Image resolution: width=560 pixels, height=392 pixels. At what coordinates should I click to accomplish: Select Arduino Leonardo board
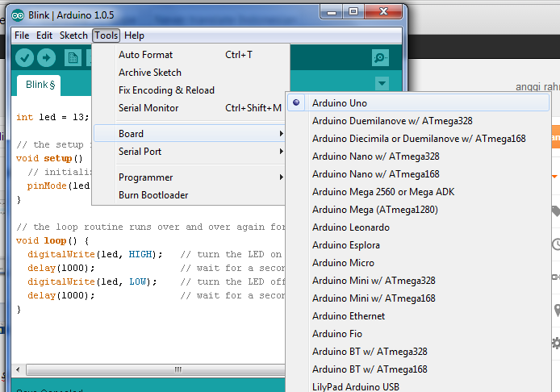[418, 227]
